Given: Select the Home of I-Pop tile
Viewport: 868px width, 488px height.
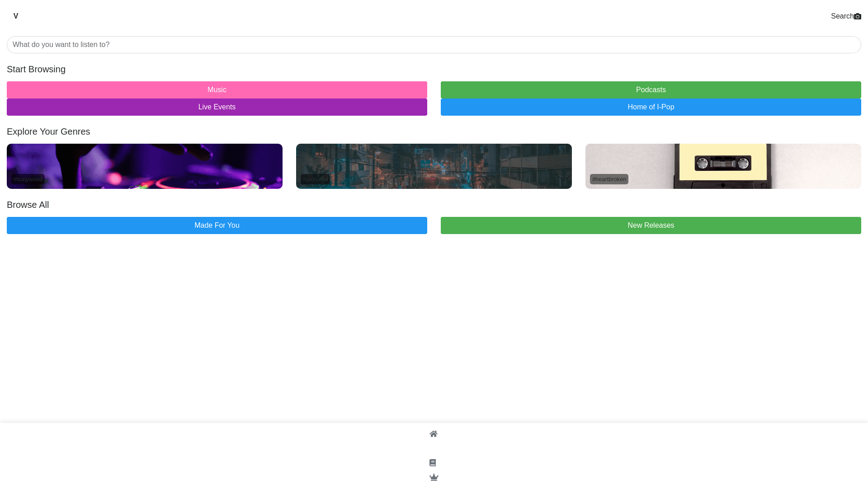Looking at the screenshot, I should click(651, 107).
